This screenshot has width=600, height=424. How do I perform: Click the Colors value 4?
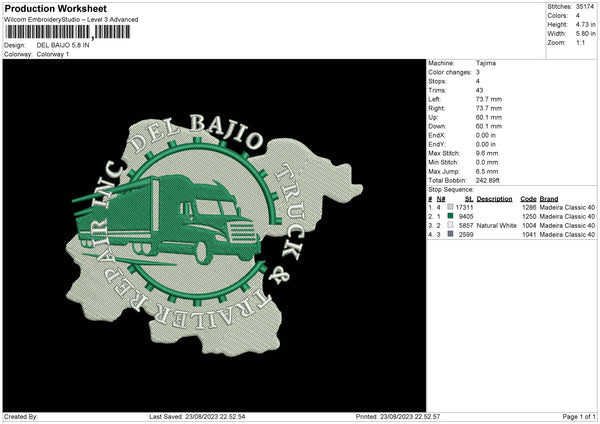click(x=578, y=16)
